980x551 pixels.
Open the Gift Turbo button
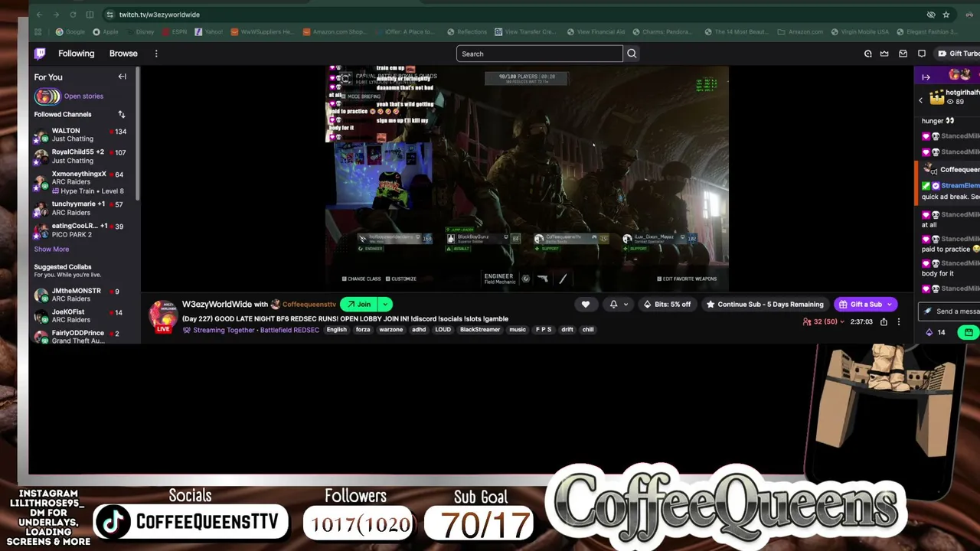coord(959,54)
